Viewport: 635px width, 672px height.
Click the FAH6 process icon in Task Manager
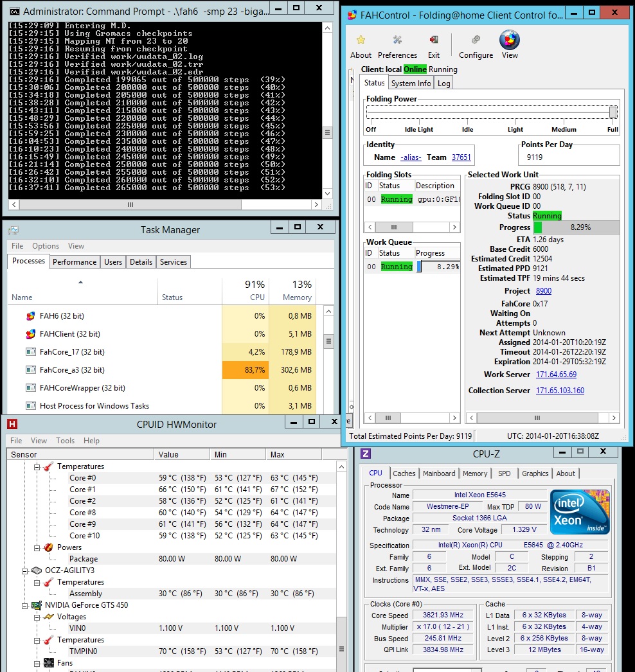[x=30, y=316]
